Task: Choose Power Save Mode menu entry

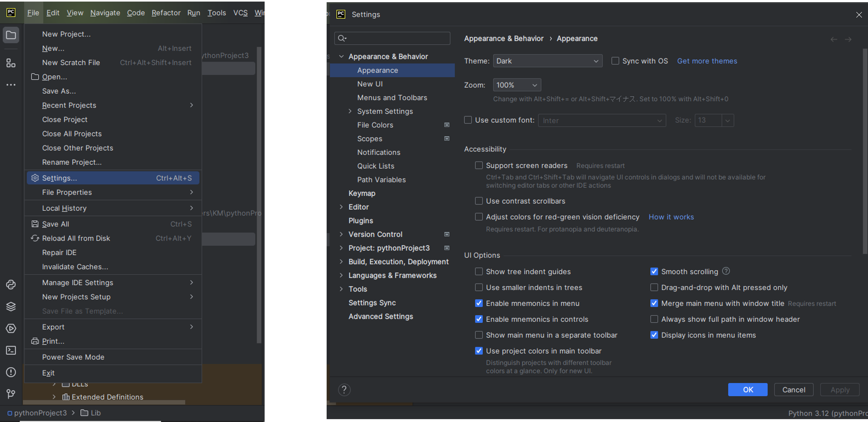Action: [x=113, y=357]
